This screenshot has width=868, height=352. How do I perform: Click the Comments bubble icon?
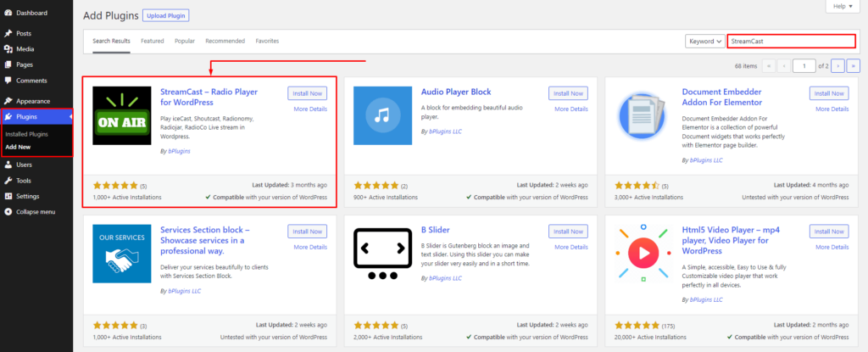[8, 81]
